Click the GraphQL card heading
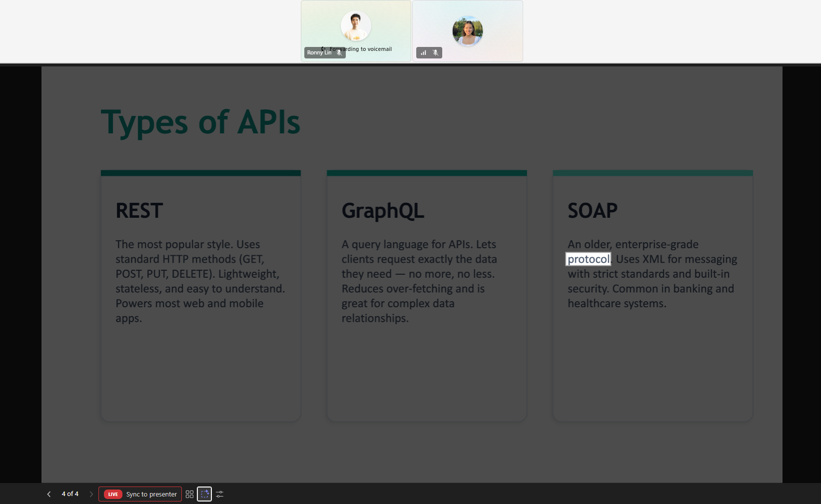 pyautogui.click(x=383, y=211)
